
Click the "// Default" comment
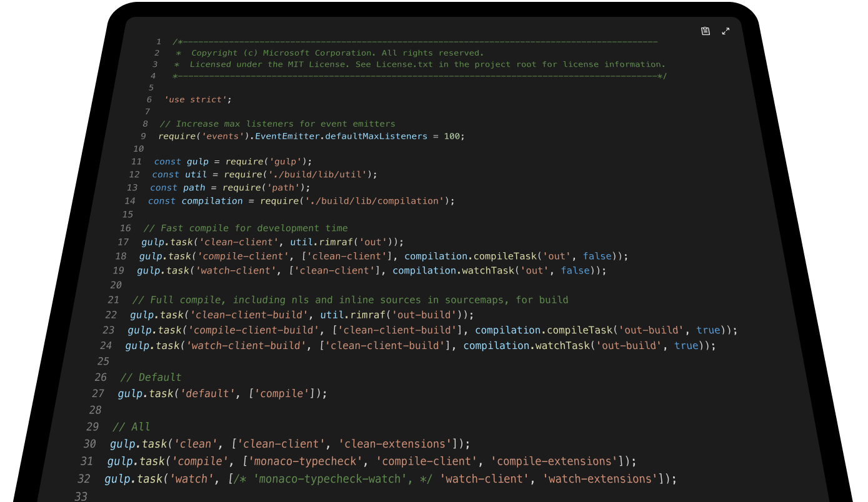click(x=151, y=377)
